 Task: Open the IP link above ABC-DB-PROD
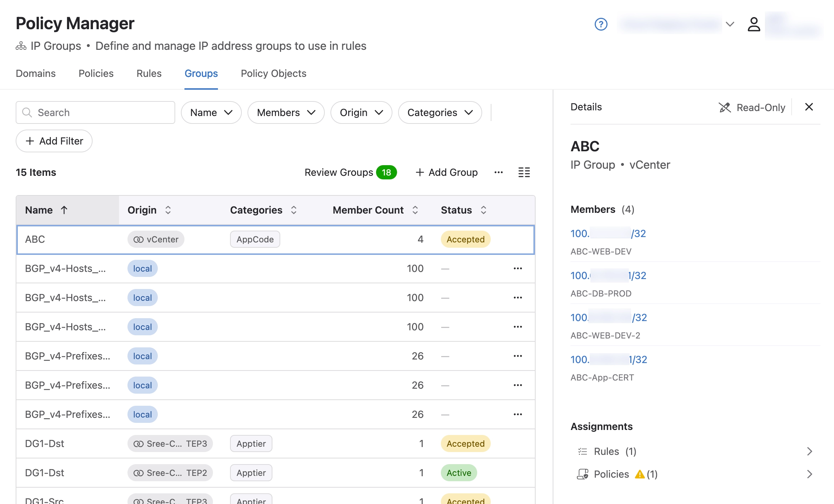tap(608, 275)
